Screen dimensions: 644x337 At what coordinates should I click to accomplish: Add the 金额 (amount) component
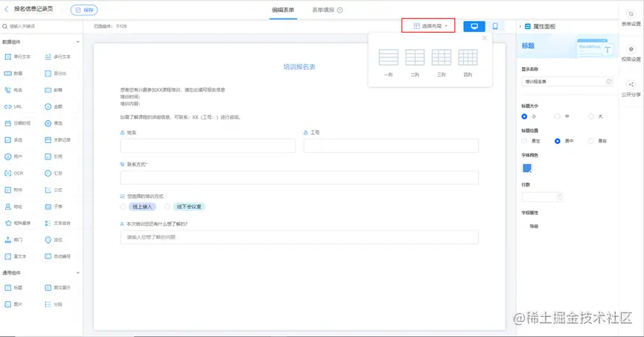click(x=54, y=107)
